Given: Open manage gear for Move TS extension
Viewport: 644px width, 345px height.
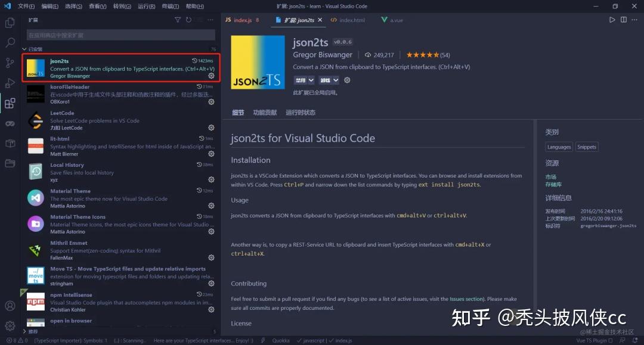Looking at the screenshot, I should coord(211,284).
